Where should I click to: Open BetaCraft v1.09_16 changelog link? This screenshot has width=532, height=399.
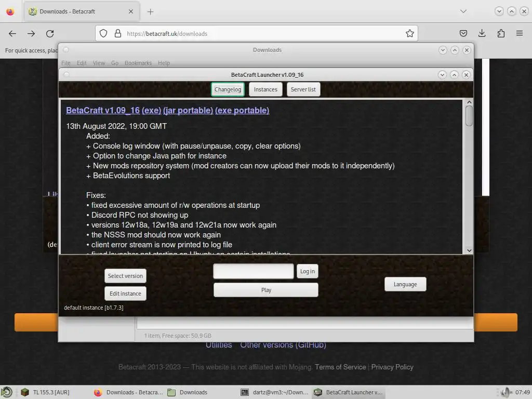click(103, 110)
